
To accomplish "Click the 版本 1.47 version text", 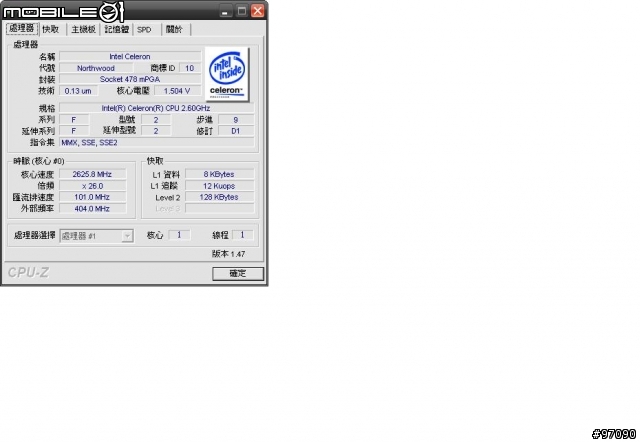I will pyautogui.click(x=229, y=254).
